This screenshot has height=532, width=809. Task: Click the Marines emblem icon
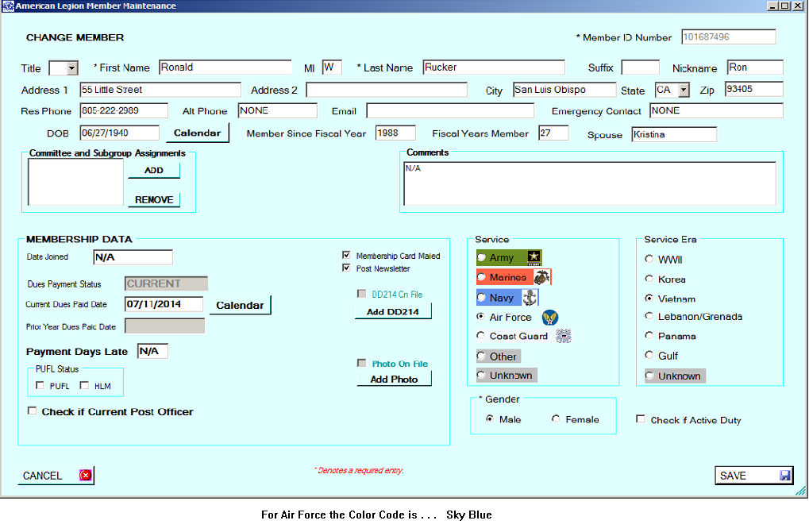(541, 277)
